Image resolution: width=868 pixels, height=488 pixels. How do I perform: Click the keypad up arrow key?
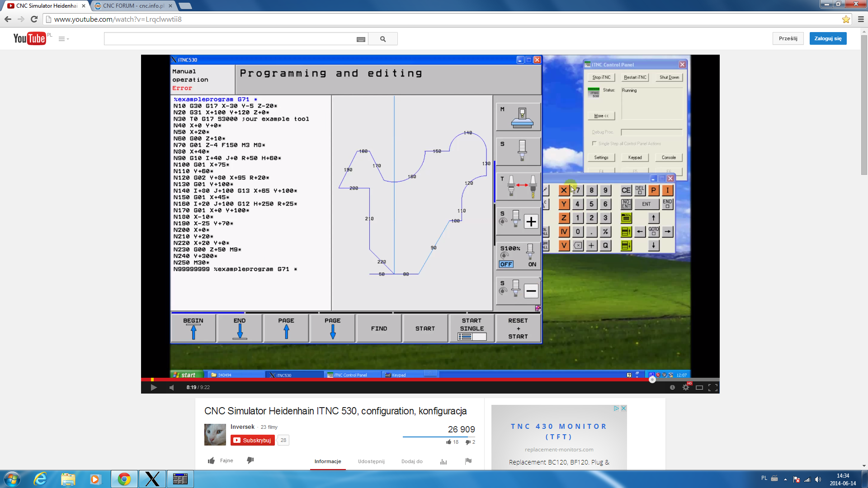coord(654,218)
